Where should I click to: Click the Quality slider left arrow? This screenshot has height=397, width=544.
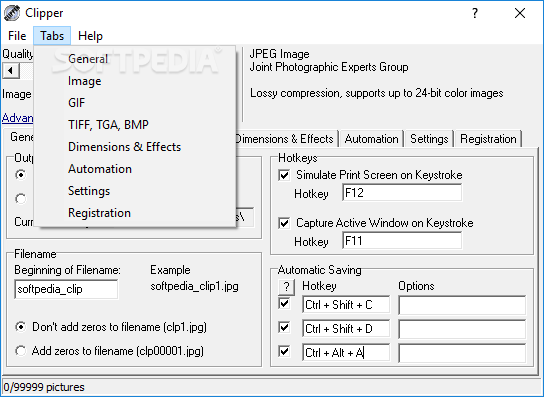11,71
